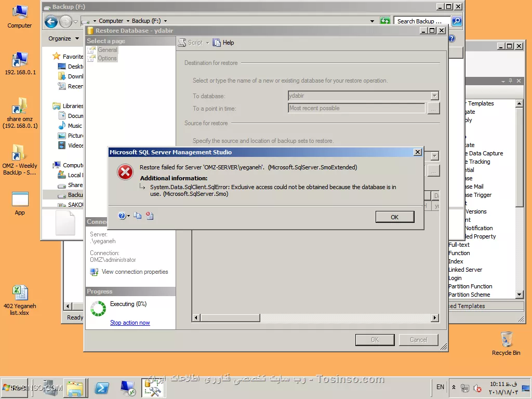
Task: Click the EN language indicator in the taskbar
Action: (x=440, y=387)
